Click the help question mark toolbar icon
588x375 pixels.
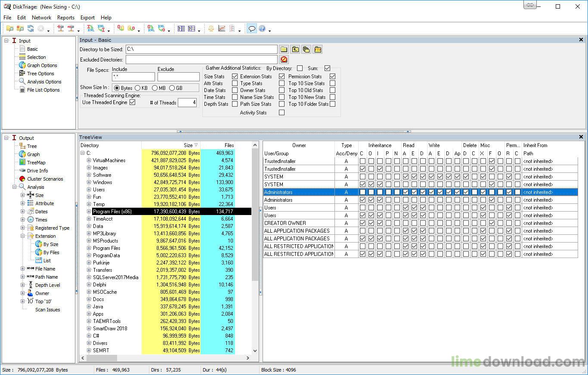[x=262, y=29]
